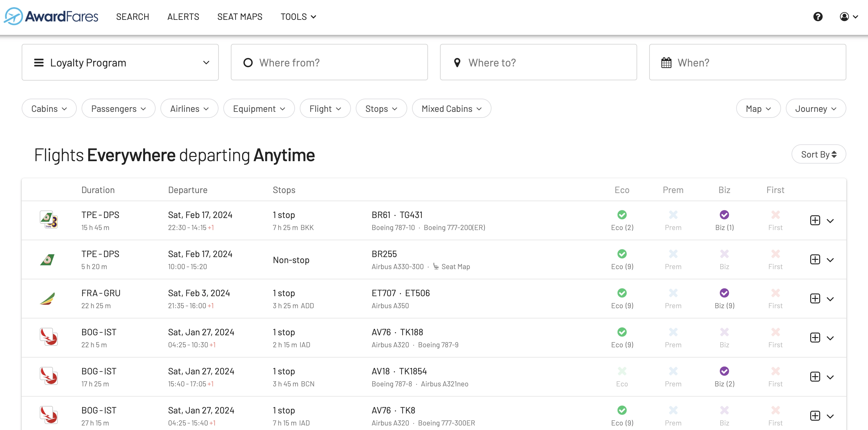
Task: Click the calendar icon in When field
Action: [666, 63]
